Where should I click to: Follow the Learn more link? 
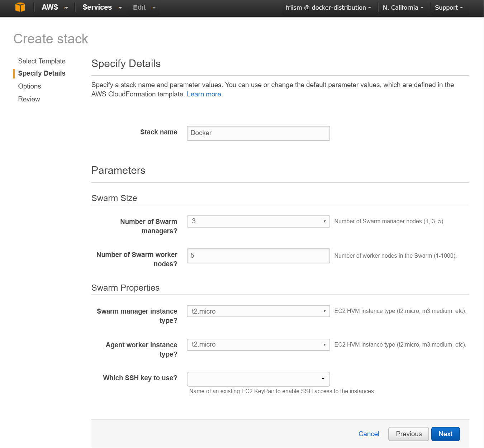pyautogui.click(x=205, y=94)
